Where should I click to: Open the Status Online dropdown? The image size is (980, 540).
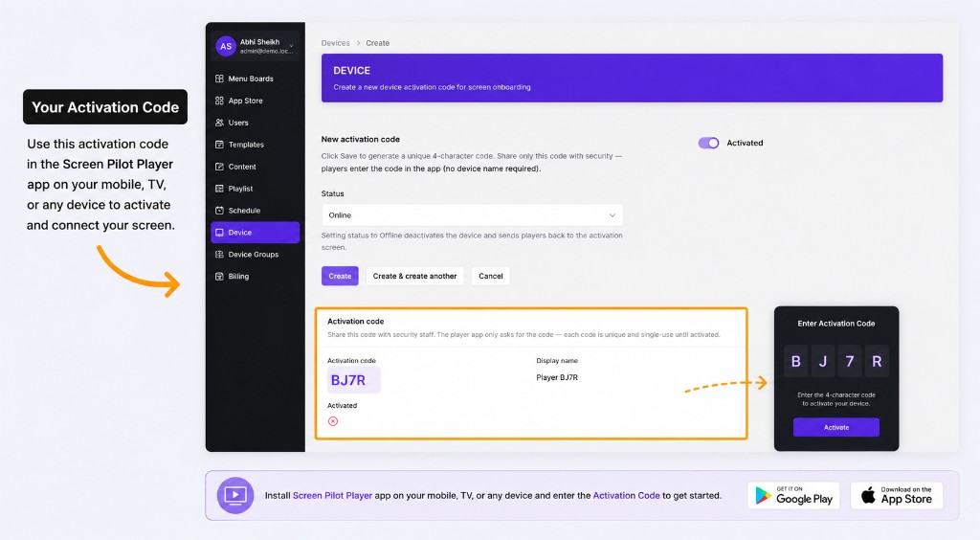tap(472, 215)
